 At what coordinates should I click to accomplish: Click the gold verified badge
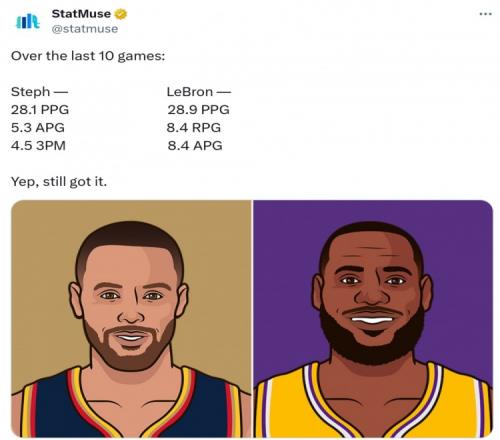click(121, 14)
